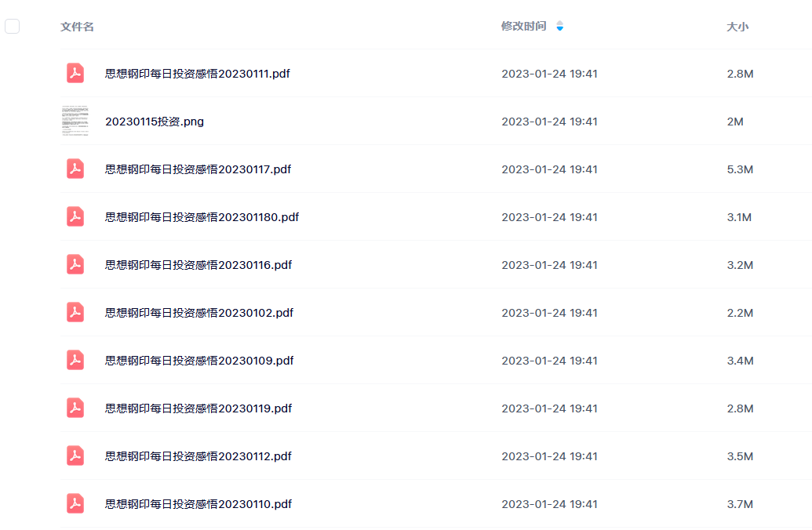Toggle sort arrow next to 修改时间
812x530 pixels.
pos(560,26)
